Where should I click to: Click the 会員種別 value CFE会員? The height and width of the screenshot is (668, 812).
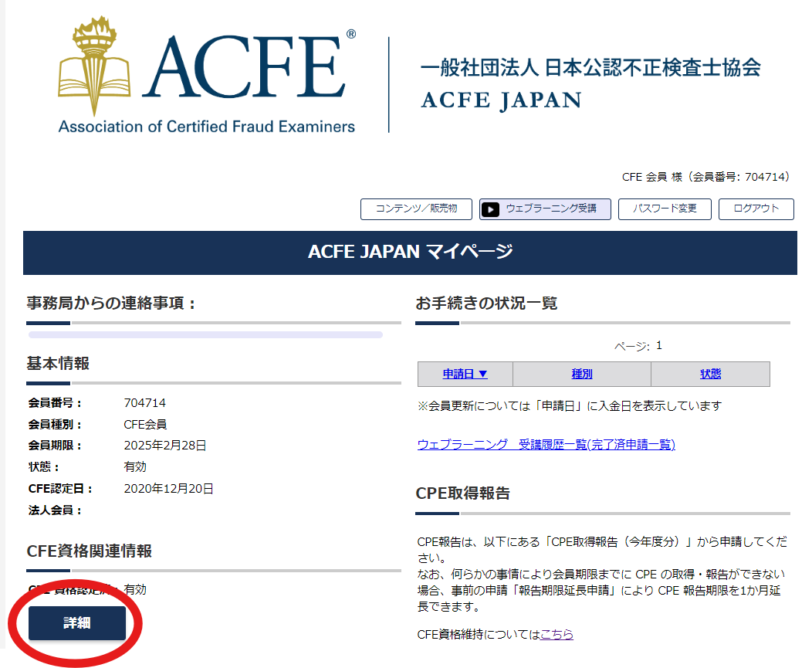point(146,425)
